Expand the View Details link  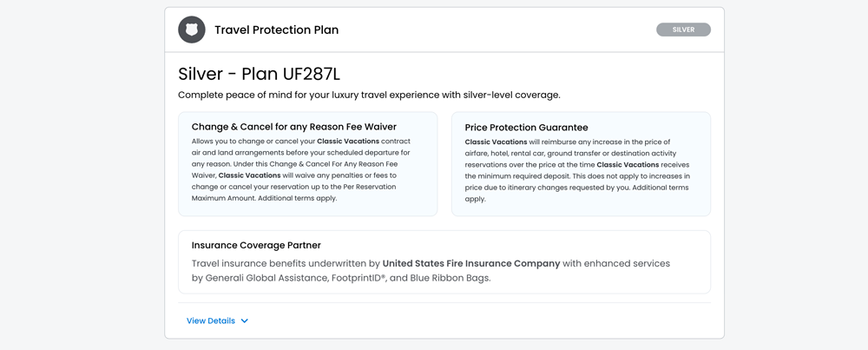click(x=211, y=321)
